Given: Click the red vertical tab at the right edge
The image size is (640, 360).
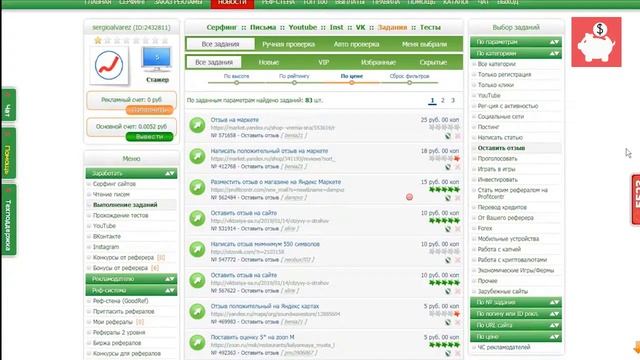Looking at the screenshot, I should [x=636, y=200].
